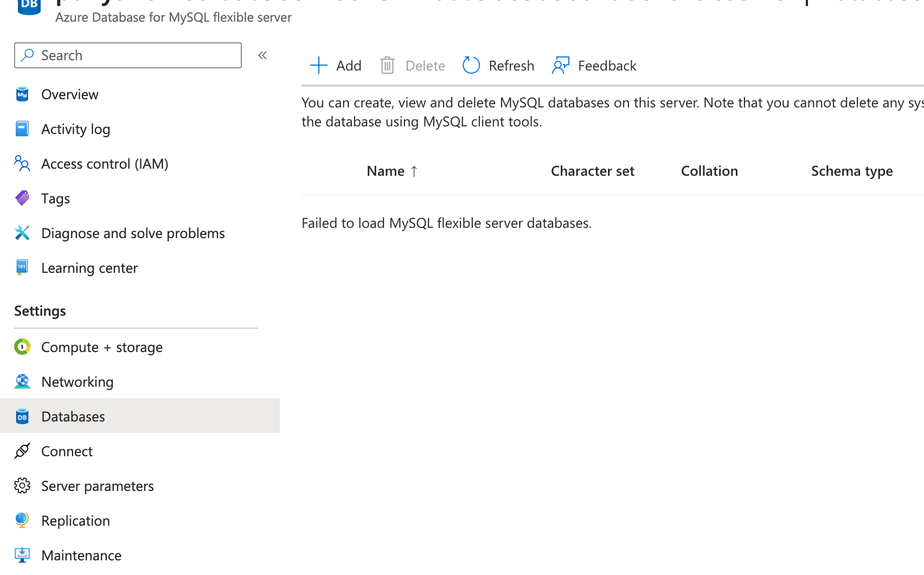Sort by Name column arrow
This screenshot has width=924, height=575.
pos(414,171)
